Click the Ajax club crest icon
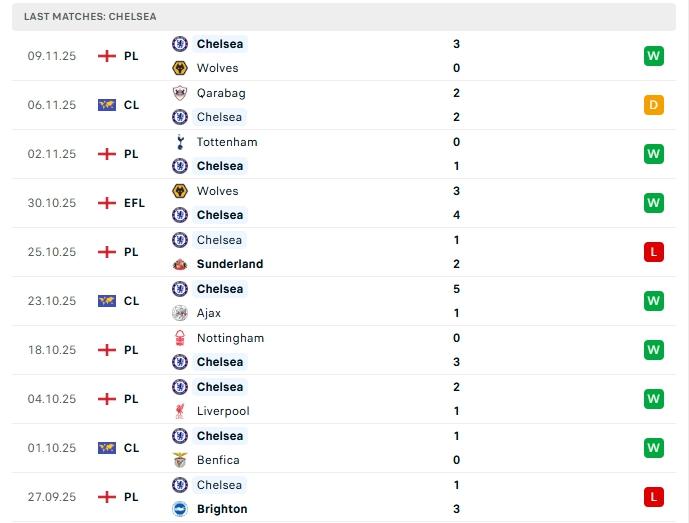689x523 pixels. pos(180,313)
